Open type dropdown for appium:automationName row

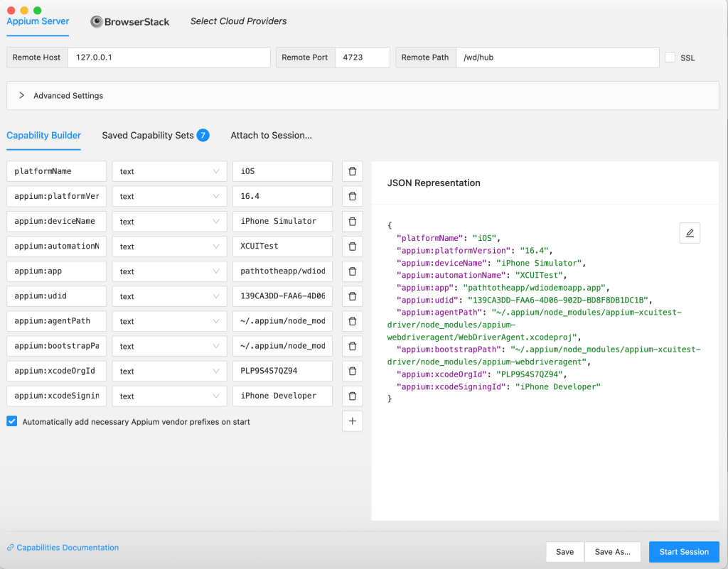[x=169, y=246]
